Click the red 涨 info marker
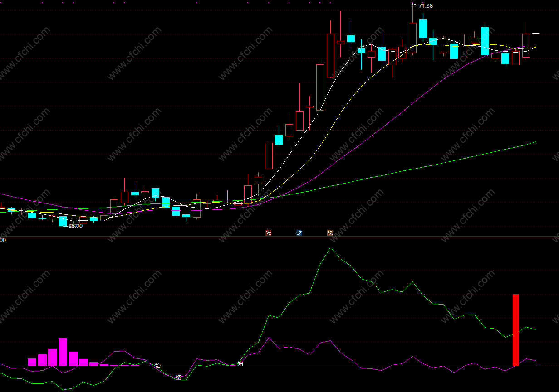This screenshot has width=559, height=392. click(268, 233)
